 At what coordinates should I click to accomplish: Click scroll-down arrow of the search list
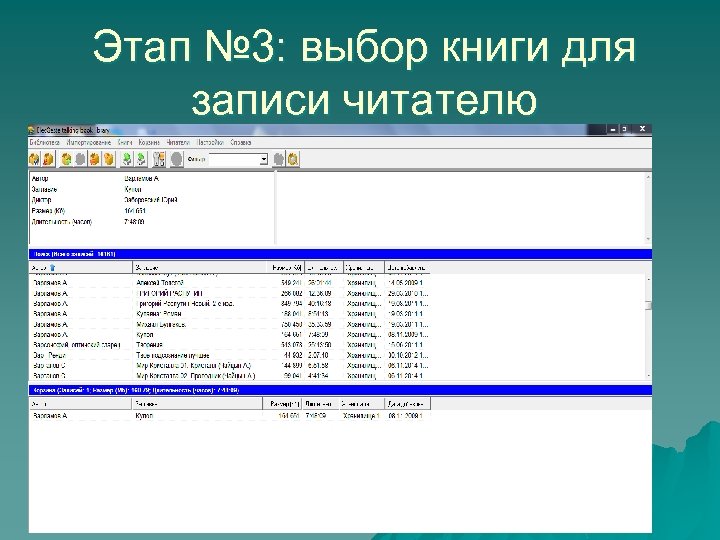coord(648,376)
